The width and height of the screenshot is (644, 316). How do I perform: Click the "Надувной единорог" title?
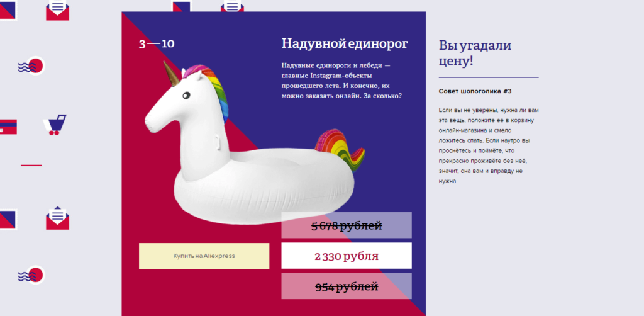345,43
